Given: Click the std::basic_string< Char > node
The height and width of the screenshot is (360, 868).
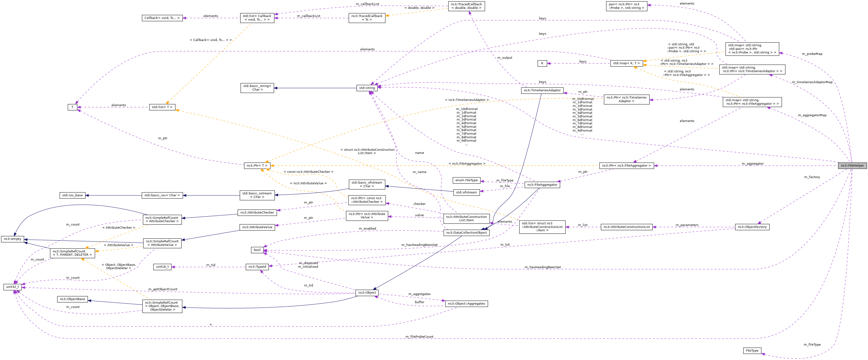Looking at the screenshot, I should click(257, 88).
